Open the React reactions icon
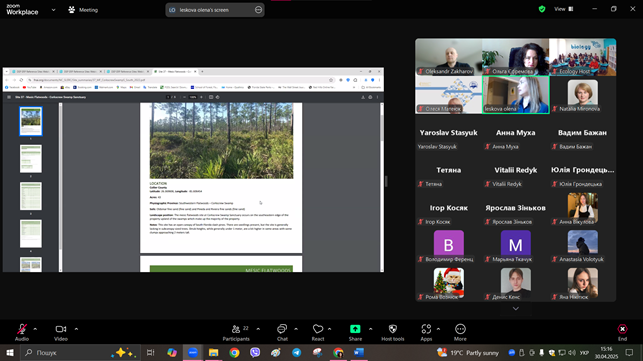This screenshot has width=643, height=361. (318, 329)
